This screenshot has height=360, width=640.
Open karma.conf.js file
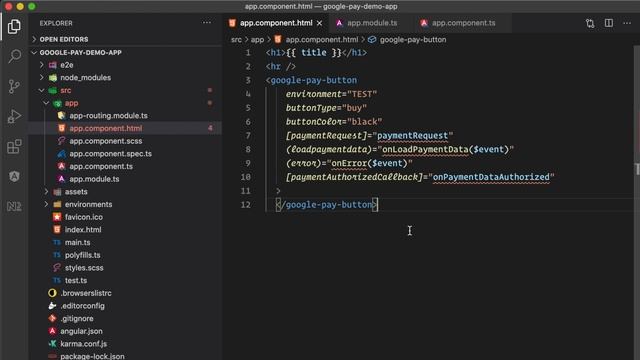83,344
